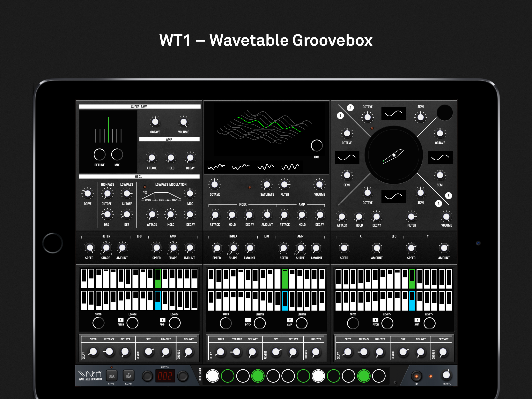Select the fourth waveform thumbnail under the wavetable display
This screenshot has width=532, height=399.
(x=290, y=167)
